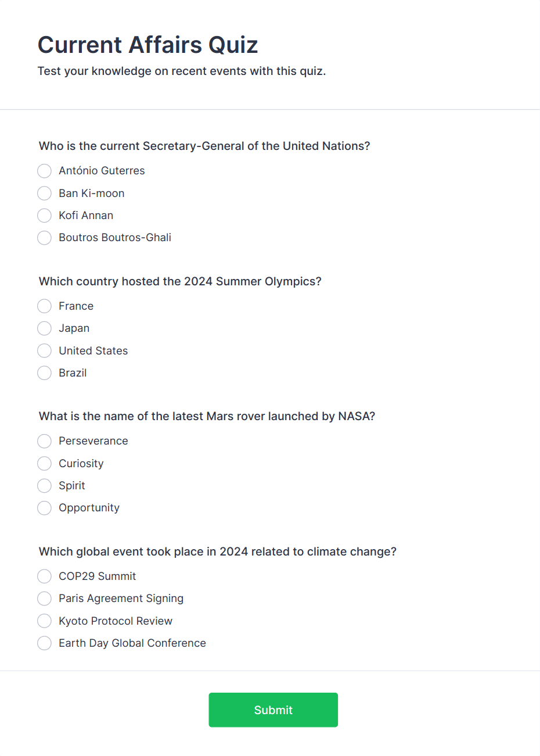The image size is (540, 756).
Task: Select the Opportunity radio button
Action: tap(45, 508)
